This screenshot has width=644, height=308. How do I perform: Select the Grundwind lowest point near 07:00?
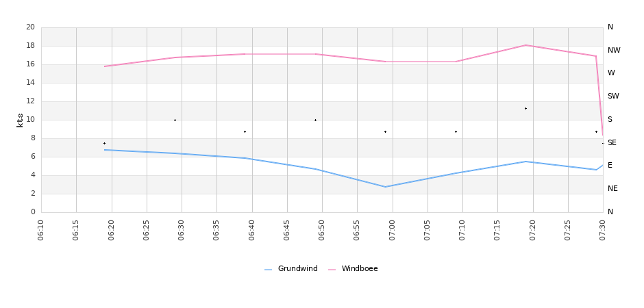pos(385,187)
